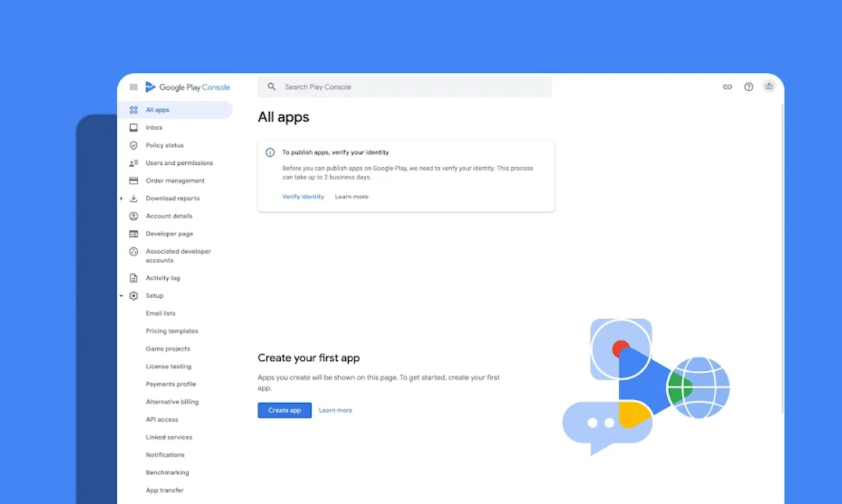Click the 'To publish apps, verify your identity' title

[x=336, y=153]
